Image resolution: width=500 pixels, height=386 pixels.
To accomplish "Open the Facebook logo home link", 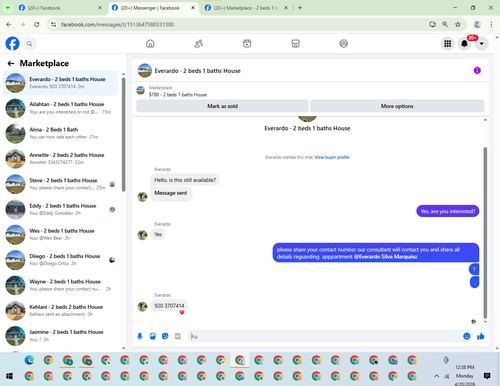I will (x=12, y=43).
